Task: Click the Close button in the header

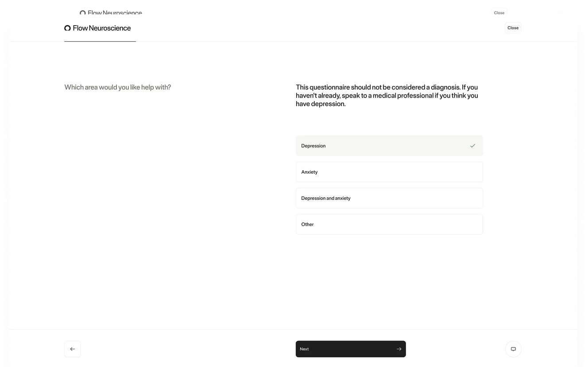Action: click(x=513, y=28)
